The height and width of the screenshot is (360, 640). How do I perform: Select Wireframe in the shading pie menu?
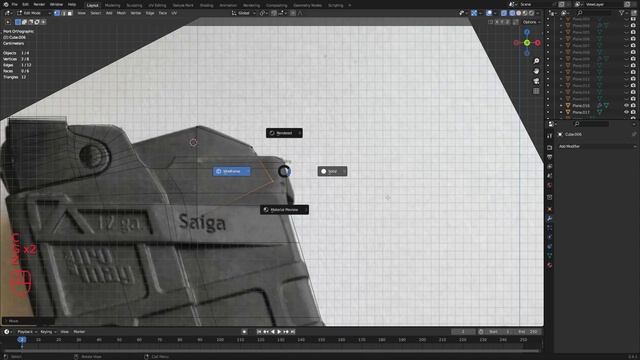point(231,171)
